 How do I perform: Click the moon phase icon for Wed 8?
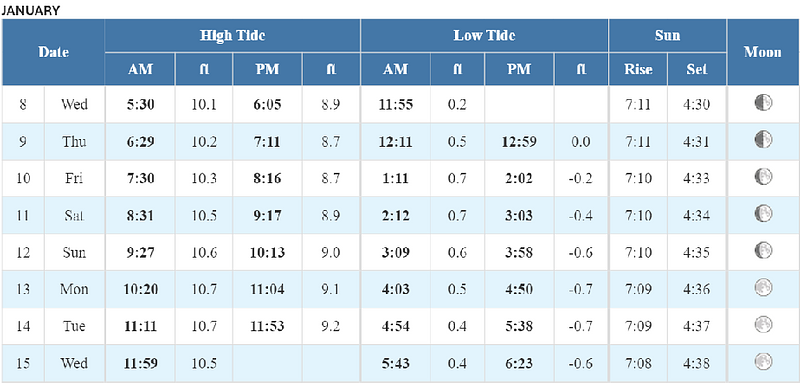[x=763, y=103]
